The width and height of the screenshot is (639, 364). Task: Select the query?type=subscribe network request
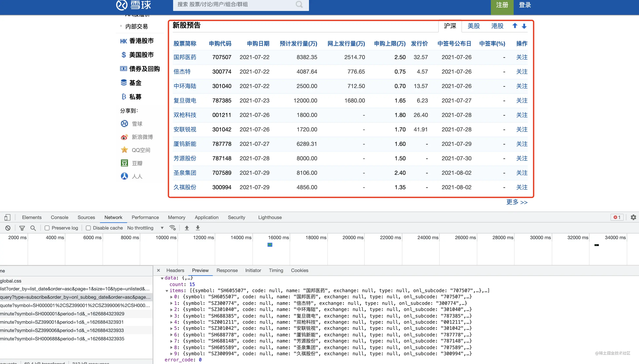[76, 297]
